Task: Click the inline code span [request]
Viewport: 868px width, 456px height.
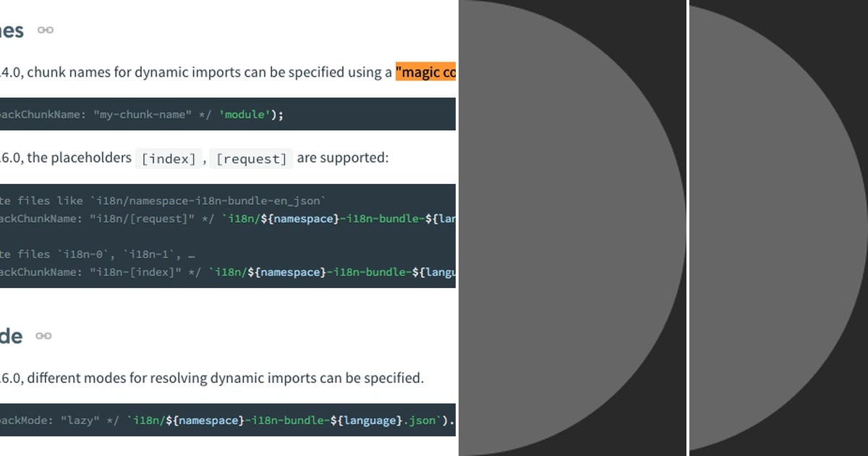Action: (252, 158)
